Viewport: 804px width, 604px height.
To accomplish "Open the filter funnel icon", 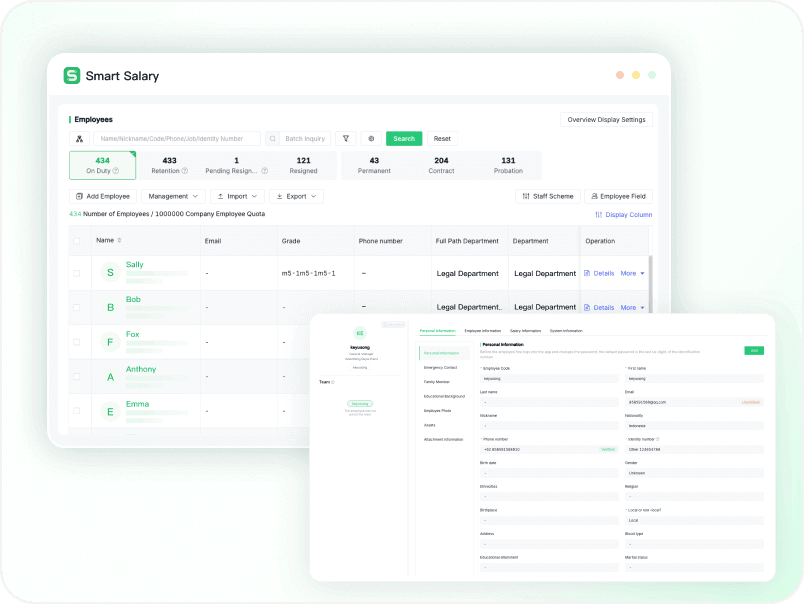I will [x=346, y=138].
